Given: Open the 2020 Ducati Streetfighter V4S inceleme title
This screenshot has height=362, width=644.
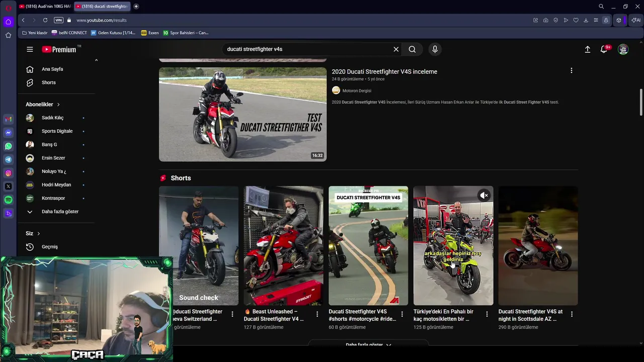Looking at the screenshot, I should coord(384,71).
